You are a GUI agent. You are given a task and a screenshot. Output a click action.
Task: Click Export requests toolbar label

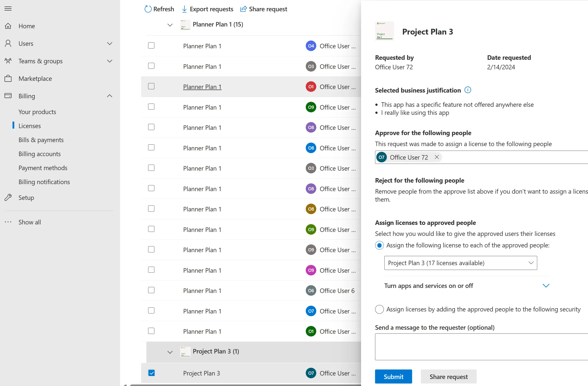pos(211,9)
